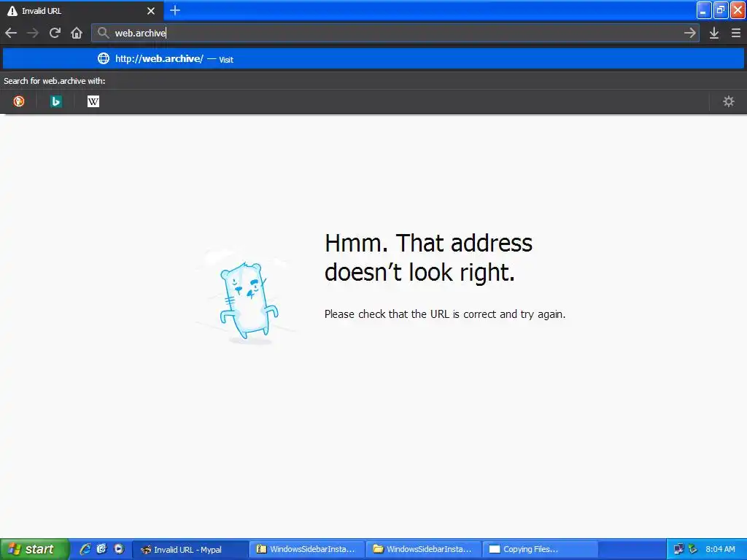Open the downloads panel
The height and width of the screenshot is (560, 747).
coord(714,33)
